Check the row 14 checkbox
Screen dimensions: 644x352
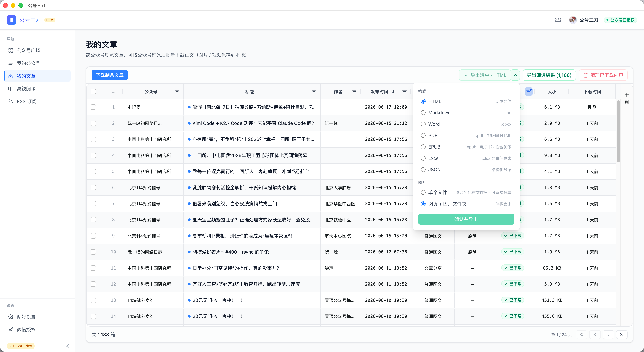coord(93,316)
